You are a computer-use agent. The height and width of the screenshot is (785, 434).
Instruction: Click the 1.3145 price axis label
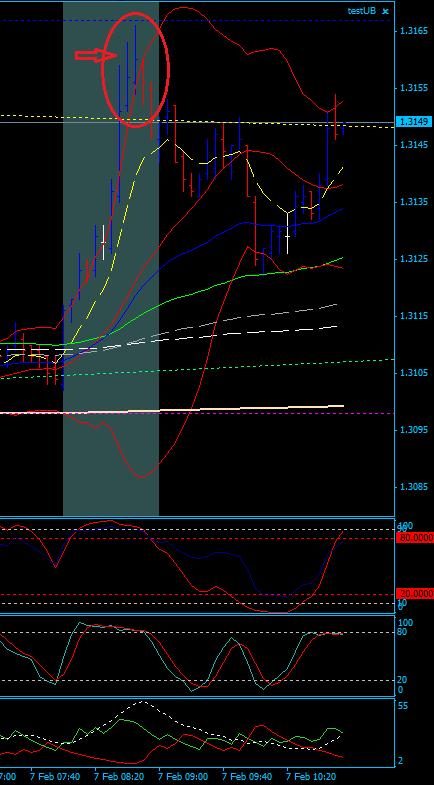(413, 145)
